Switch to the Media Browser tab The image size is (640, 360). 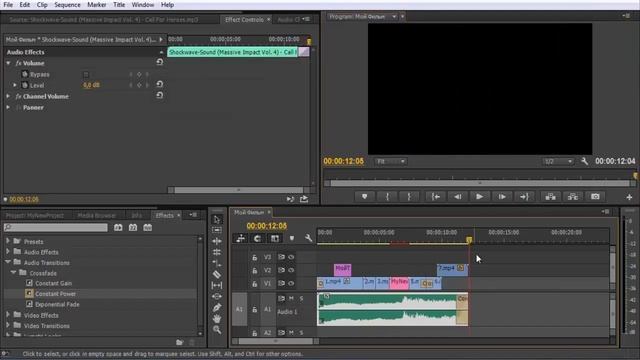click(97, 216)
